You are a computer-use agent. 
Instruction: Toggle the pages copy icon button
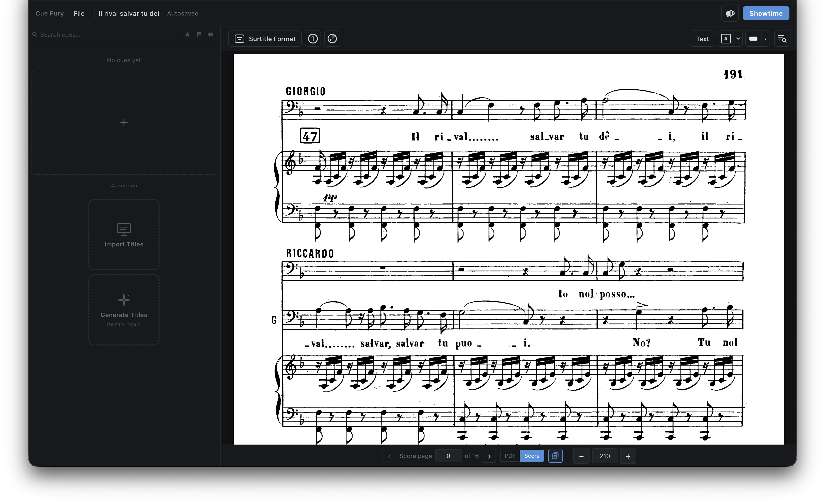(x=555, y=456)
